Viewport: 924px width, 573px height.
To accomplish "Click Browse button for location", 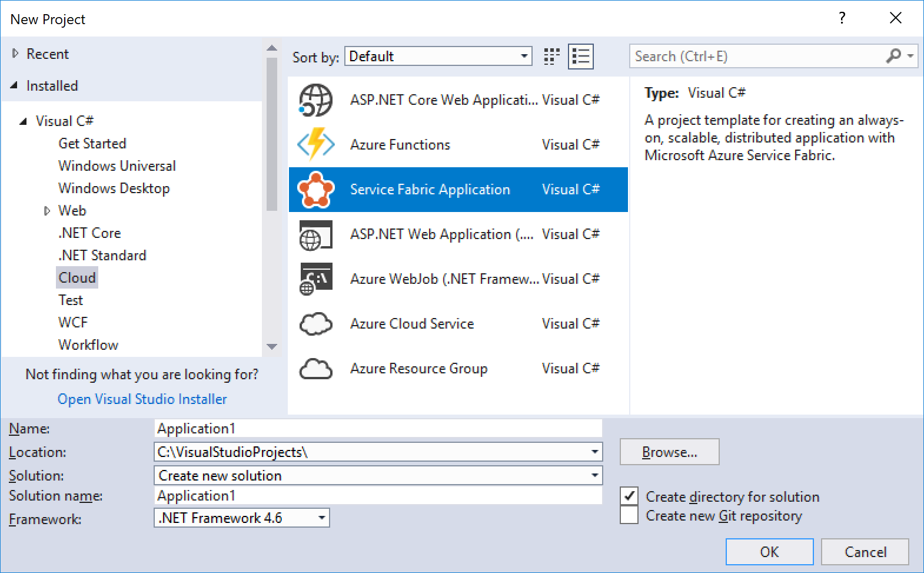I will tap(670, 452).
